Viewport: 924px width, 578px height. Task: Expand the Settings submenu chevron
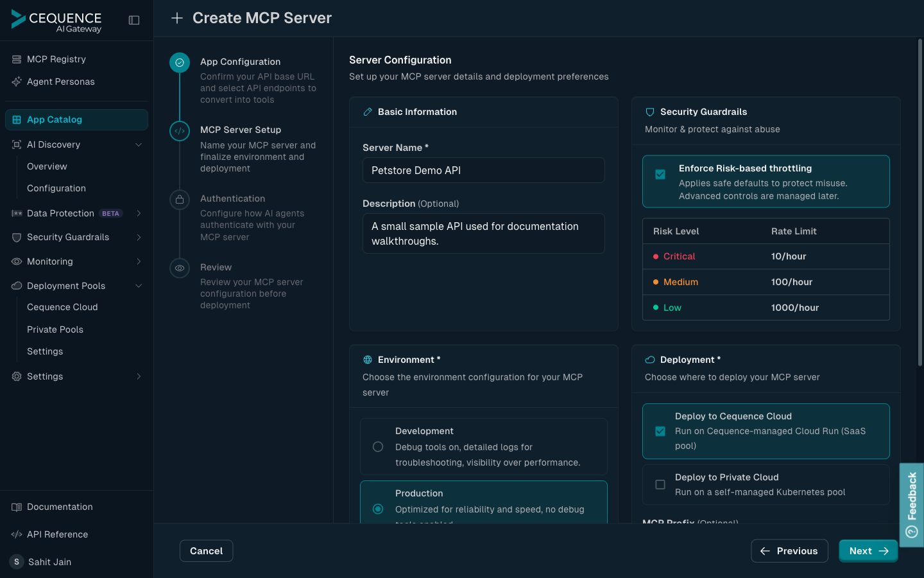[x=139, y=376]
